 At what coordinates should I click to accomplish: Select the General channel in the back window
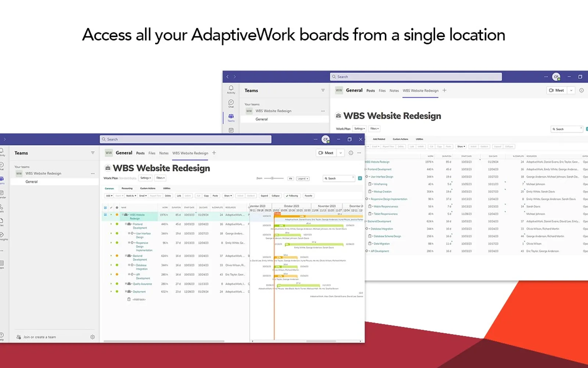(284, 119)
